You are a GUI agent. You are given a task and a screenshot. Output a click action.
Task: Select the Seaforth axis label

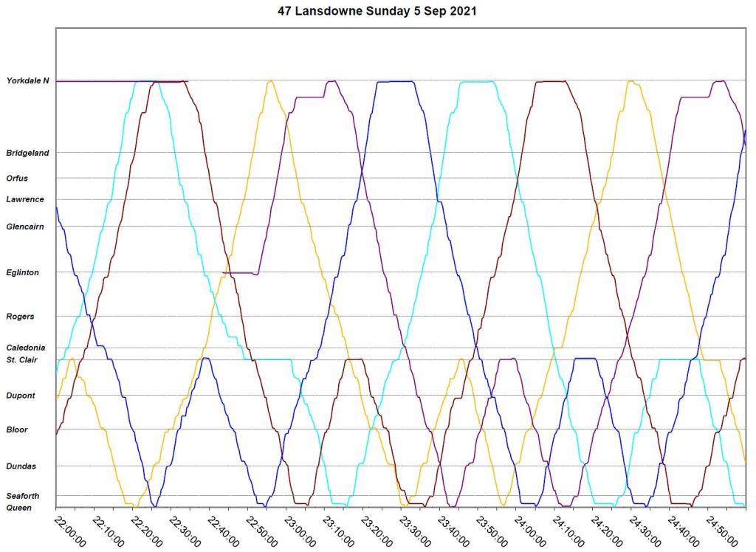23,496
